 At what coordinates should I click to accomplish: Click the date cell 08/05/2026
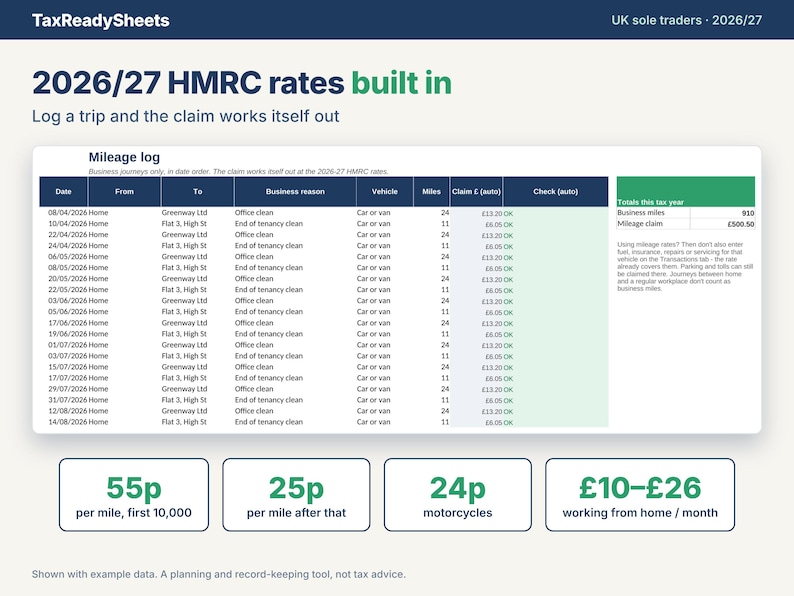pos(67,268)
